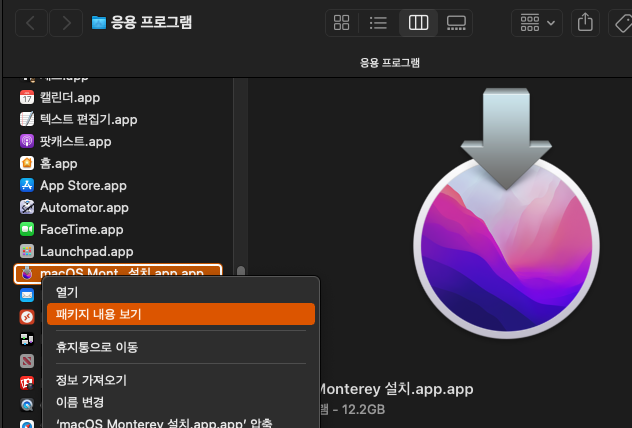
Task: Switch to list view
Action: coord(378,23)
